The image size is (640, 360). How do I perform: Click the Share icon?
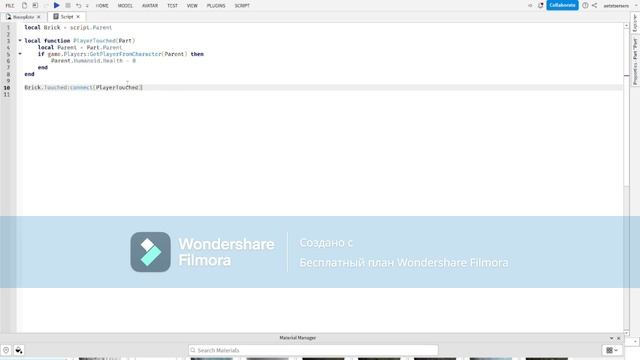coord(594,5)
